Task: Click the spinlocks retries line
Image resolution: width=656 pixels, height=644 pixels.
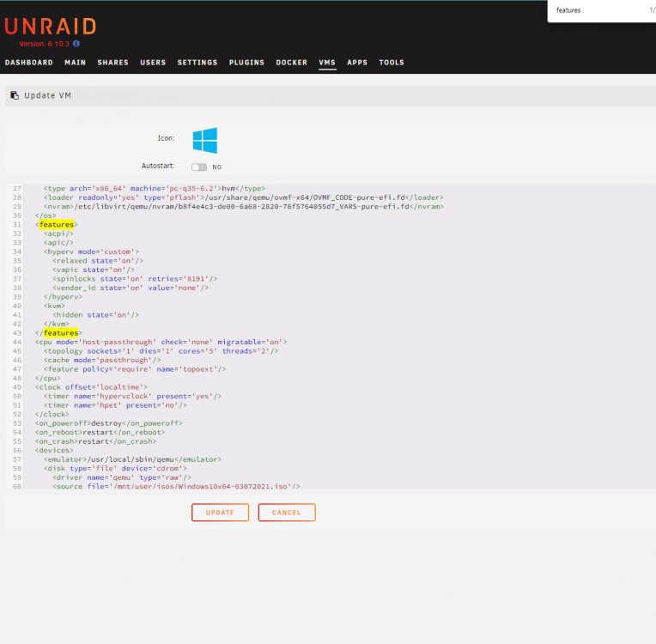Action: coord(135,279)
